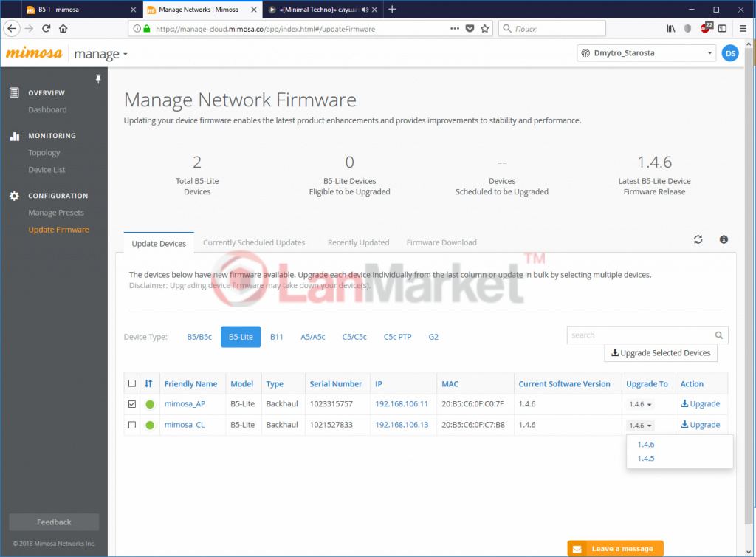Check the mimosa_CL device checkbox
This screenshot has width=756, height=557.
tap(132, 425)
